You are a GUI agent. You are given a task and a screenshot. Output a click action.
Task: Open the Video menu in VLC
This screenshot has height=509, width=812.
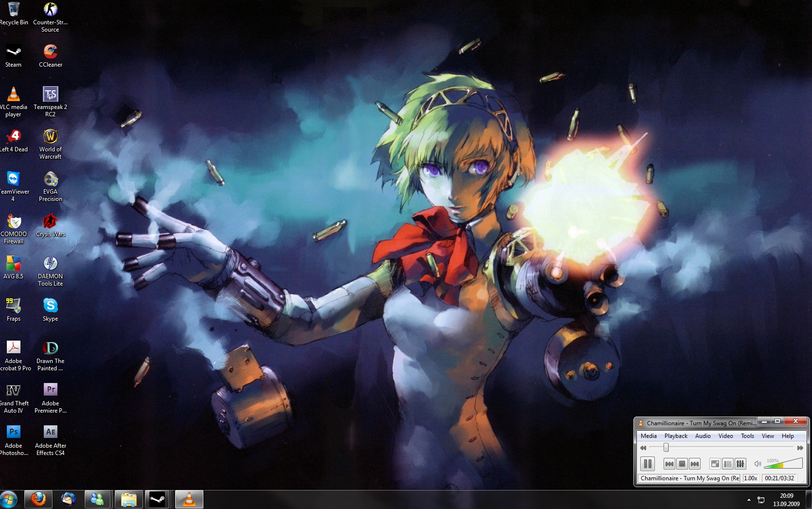point(725,436)
